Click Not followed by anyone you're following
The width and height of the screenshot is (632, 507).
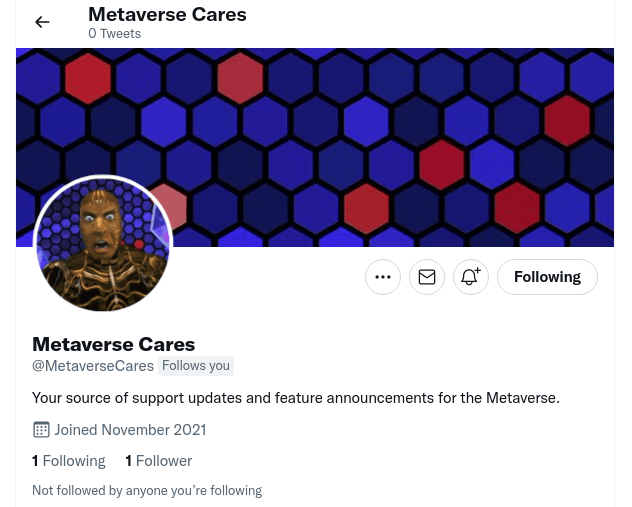pos(147,490)
